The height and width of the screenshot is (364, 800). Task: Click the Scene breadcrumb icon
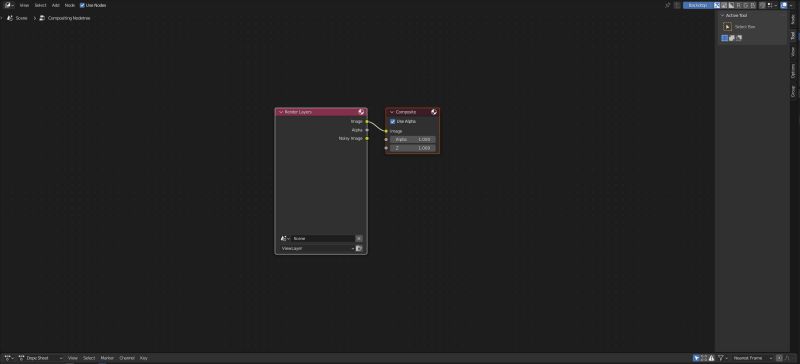(x=10, y=18)
